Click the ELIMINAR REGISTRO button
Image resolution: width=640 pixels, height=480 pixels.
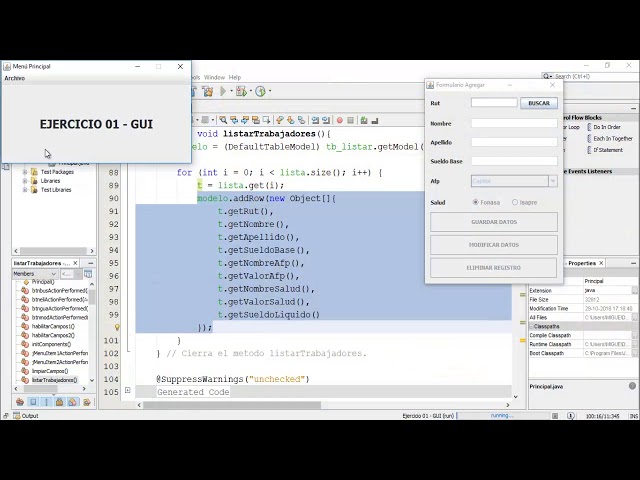[x=494, y=268]
